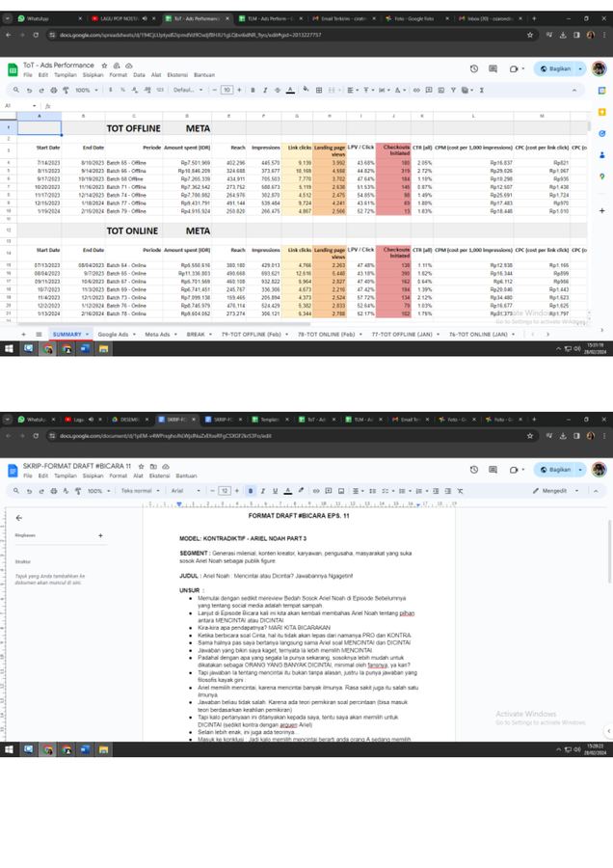The height and width of the screenshot is (868, 613).
Task: Open Data menu in Sheets
Action: coord(140,74)
